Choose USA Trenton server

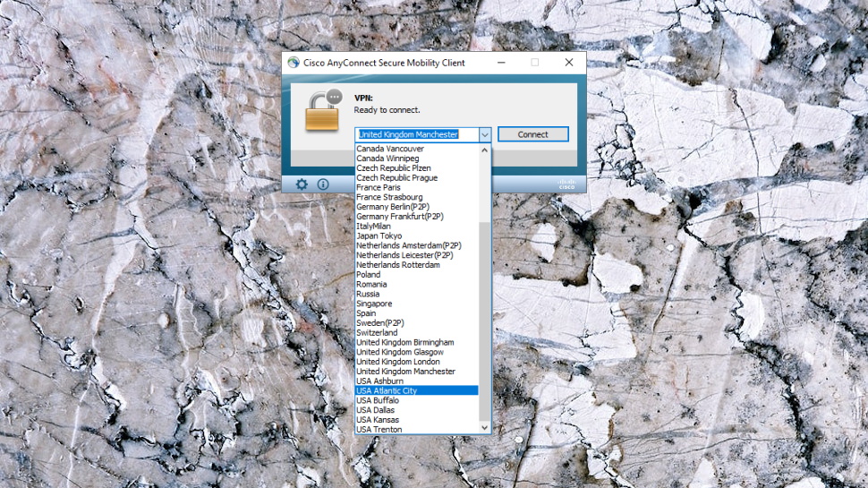point(417,429)
